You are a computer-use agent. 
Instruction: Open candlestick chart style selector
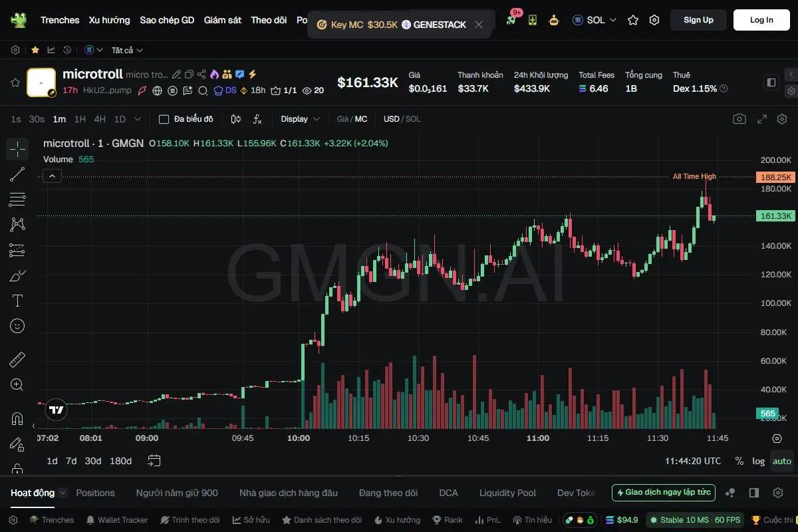click(x=235, y=119)
